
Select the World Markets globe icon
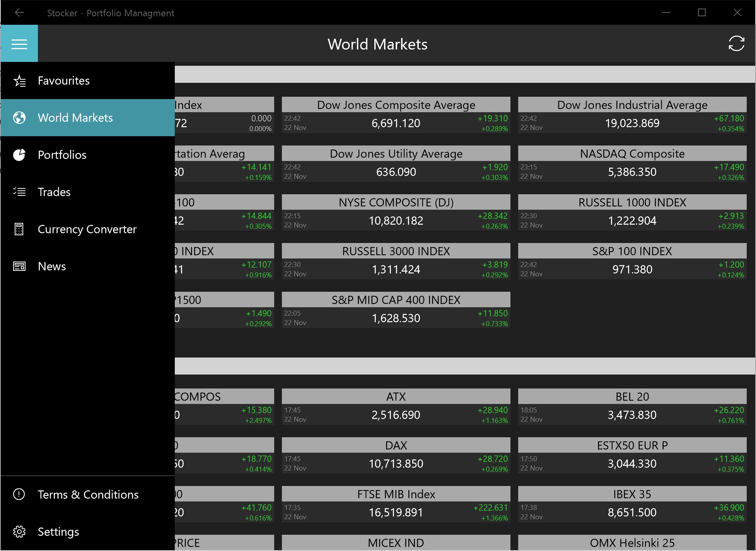19,118
